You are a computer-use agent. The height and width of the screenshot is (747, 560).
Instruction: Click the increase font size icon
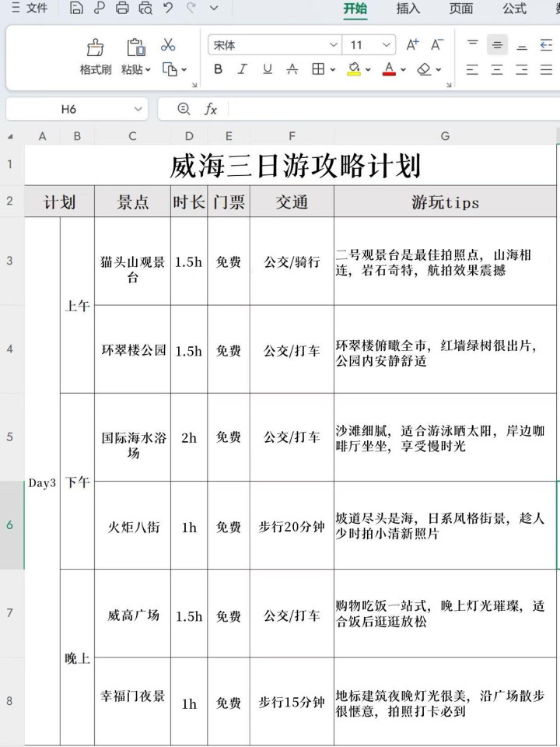point(412,45)
